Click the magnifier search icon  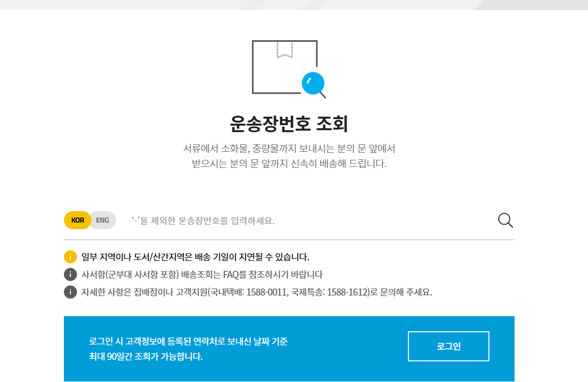point(505,221)
